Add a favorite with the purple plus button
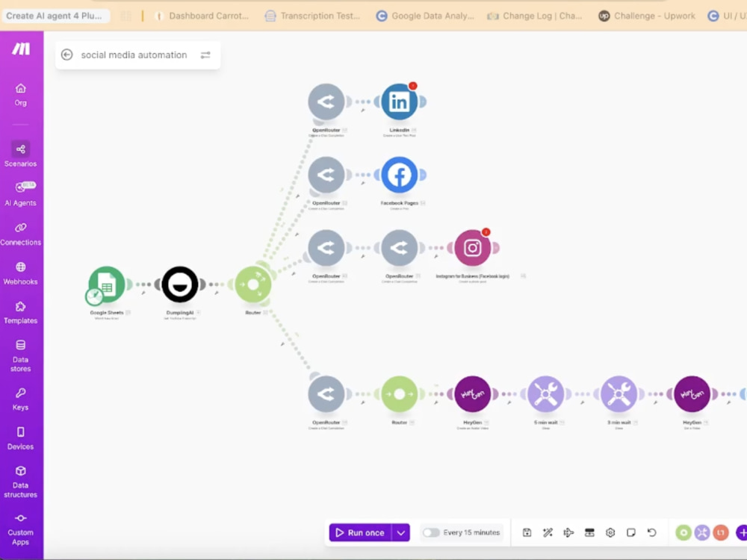This screenshot has height=560, width=747. [x=741, y=532]
